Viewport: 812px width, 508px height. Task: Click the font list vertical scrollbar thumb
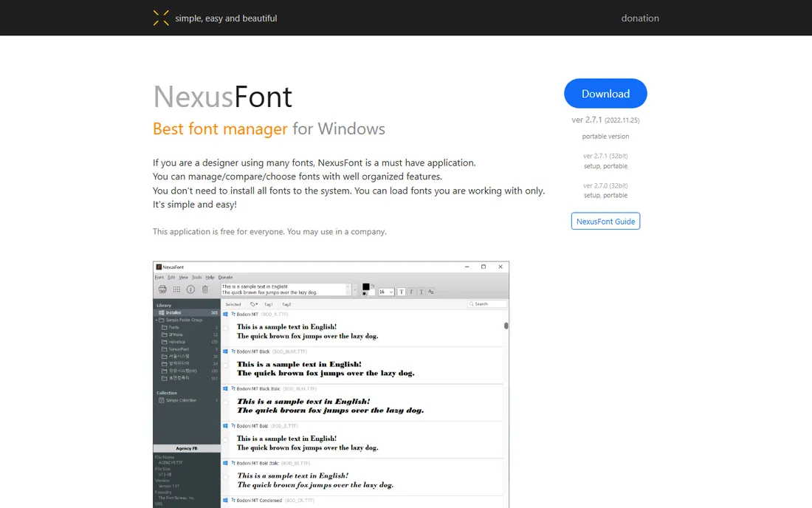[506, 326]
